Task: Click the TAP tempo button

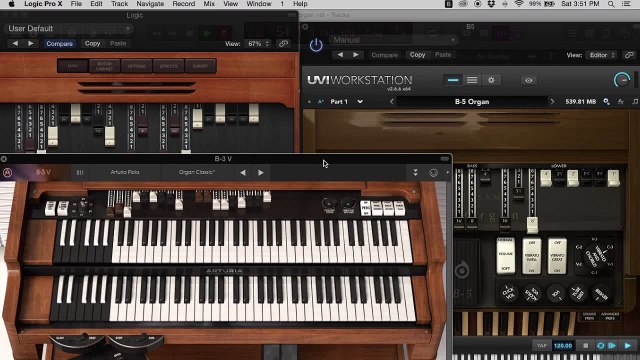Action: [x=542, y=346]
